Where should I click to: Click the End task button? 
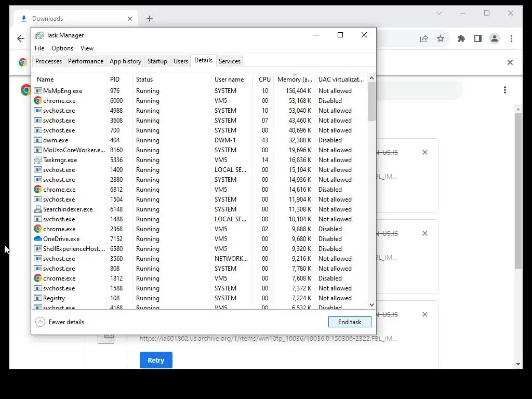pos(350,322)
